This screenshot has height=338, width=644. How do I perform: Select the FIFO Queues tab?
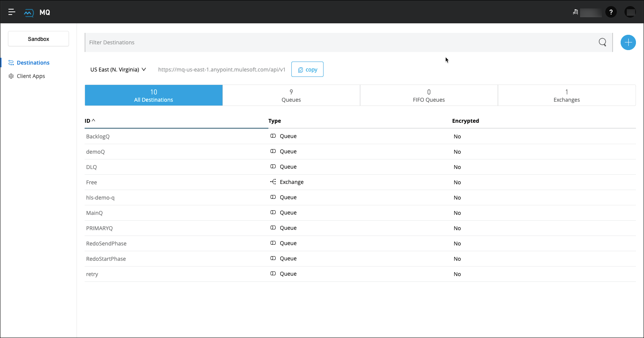428,96
